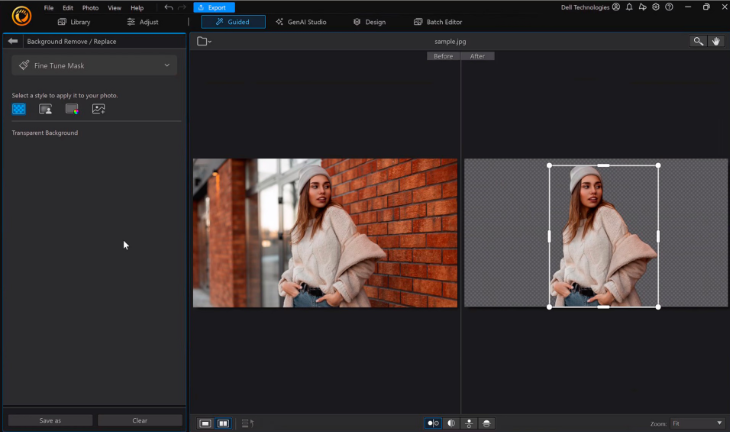Open the Photo menu
Image resolution: width=730 pixels, height=432 pixels.
pyautogui.click(x=90, y=7)
